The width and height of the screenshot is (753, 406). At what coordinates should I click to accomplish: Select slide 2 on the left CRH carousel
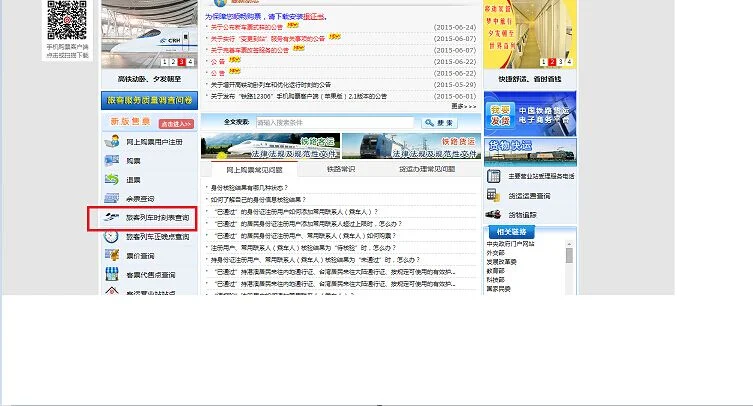coord(173,62)
